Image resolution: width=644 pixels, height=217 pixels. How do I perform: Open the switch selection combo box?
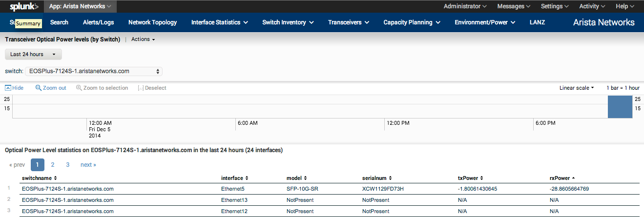94,71
